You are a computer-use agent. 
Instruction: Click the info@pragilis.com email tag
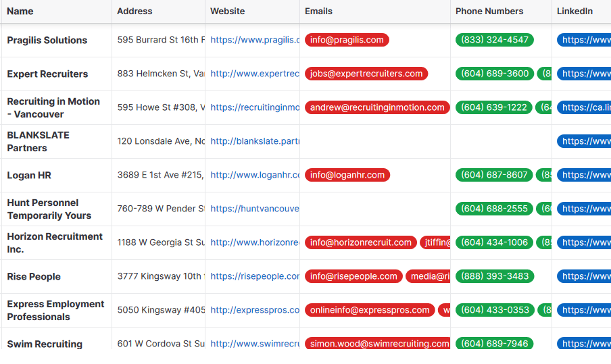(347, 40)
